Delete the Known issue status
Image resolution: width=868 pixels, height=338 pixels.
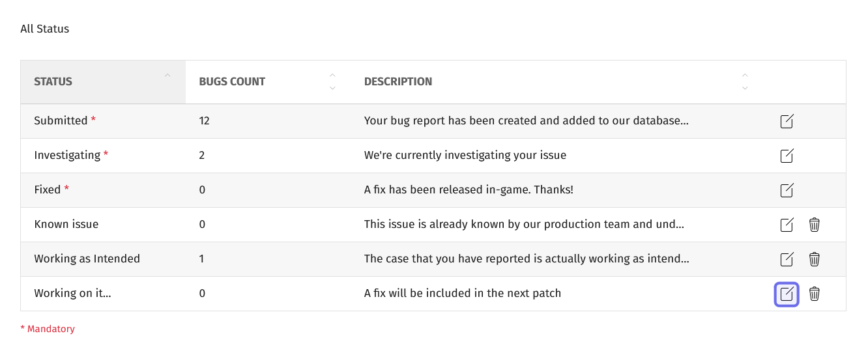click(814, 225)
